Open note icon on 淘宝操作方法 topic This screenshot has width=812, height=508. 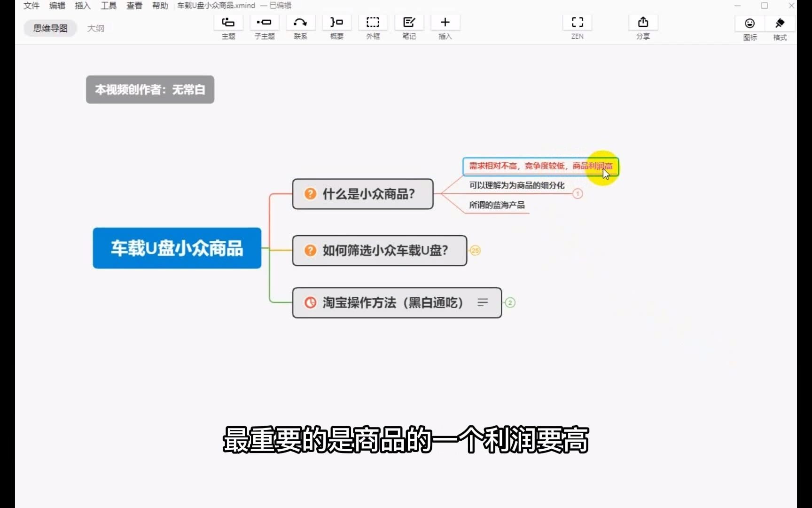[x=483, y=302]
